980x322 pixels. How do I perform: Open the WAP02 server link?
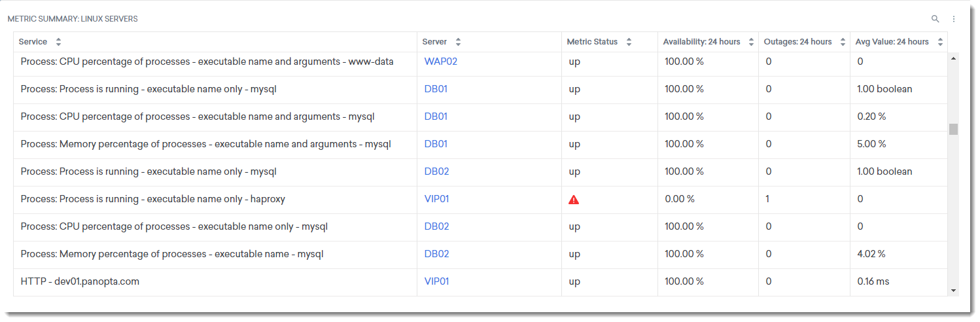[440, 62]
